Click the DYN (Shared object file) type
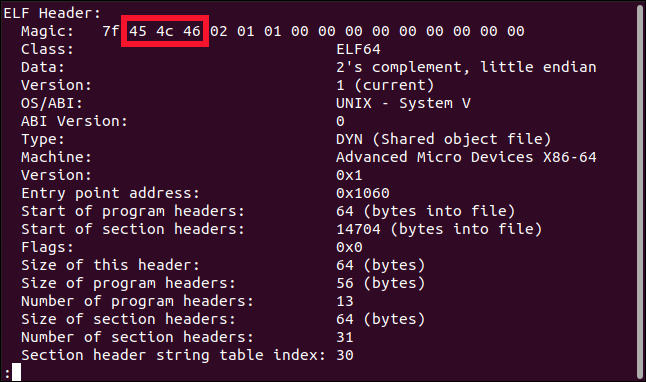Viewport: 646px width, 382px height. click(x=443, y=139)
